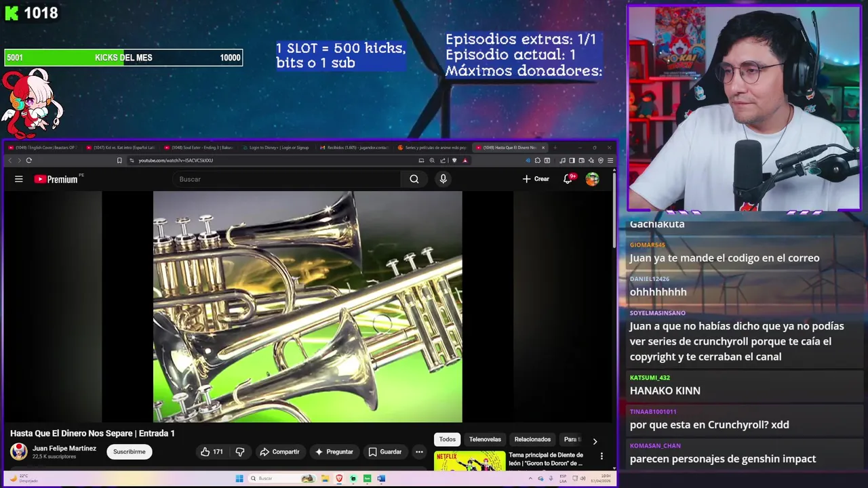
Task: Like the video with thumbs up
Action: tap(212, 451)
